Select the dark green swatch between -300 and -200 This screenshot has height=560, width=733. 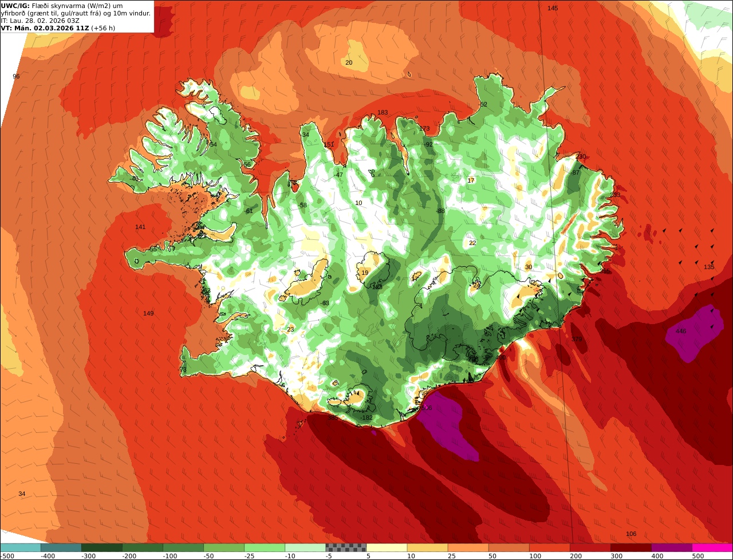tap(101, 548)
